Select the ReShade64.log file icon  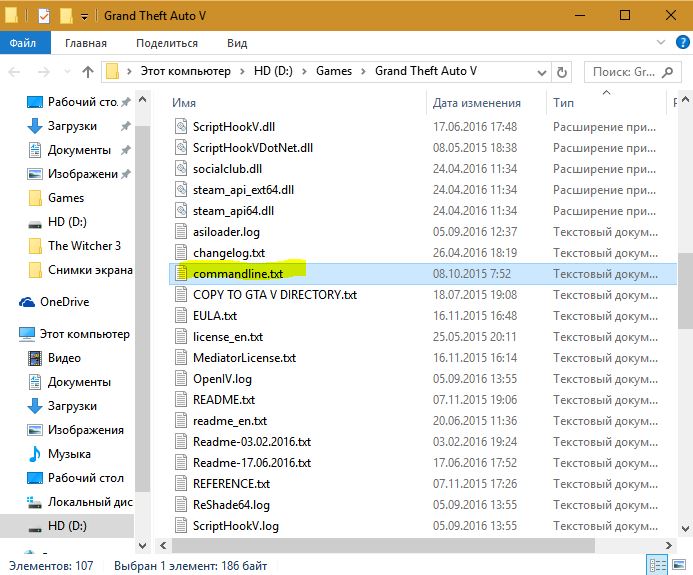(x=181, y=505)
